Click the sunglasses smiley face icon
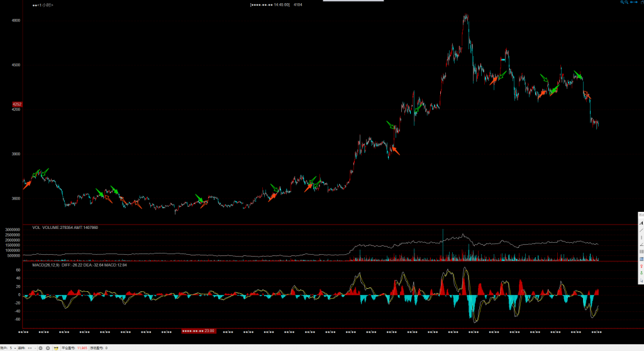This screenshot has width=644, height=351. point(56,348)
